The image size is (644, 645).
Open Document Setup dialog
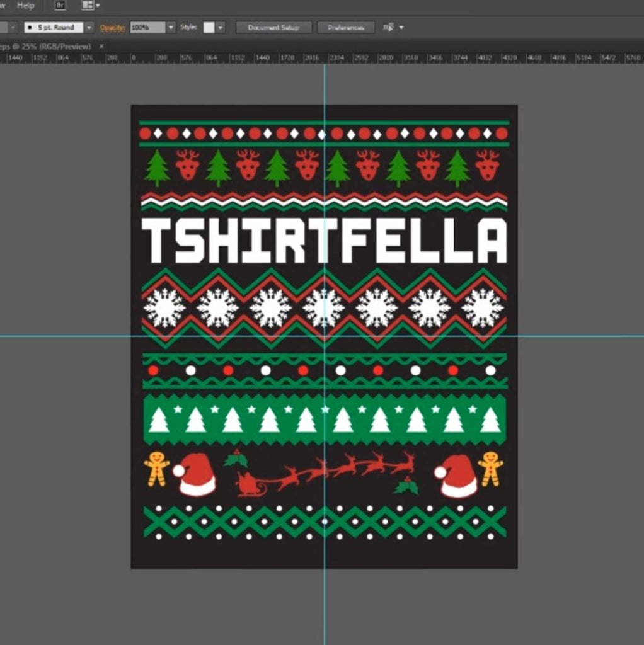[x=273, y=28]
